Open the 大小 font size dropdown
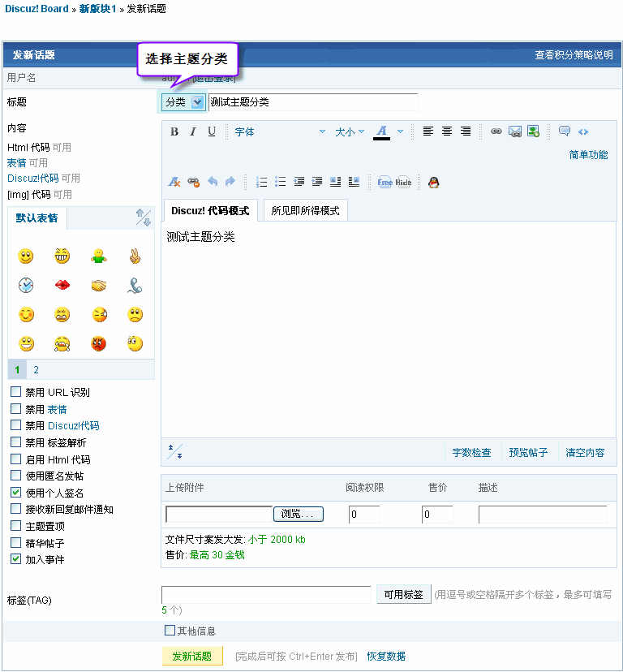The height and width of the screenshot is (672, 623). click(x=350, y=131)
